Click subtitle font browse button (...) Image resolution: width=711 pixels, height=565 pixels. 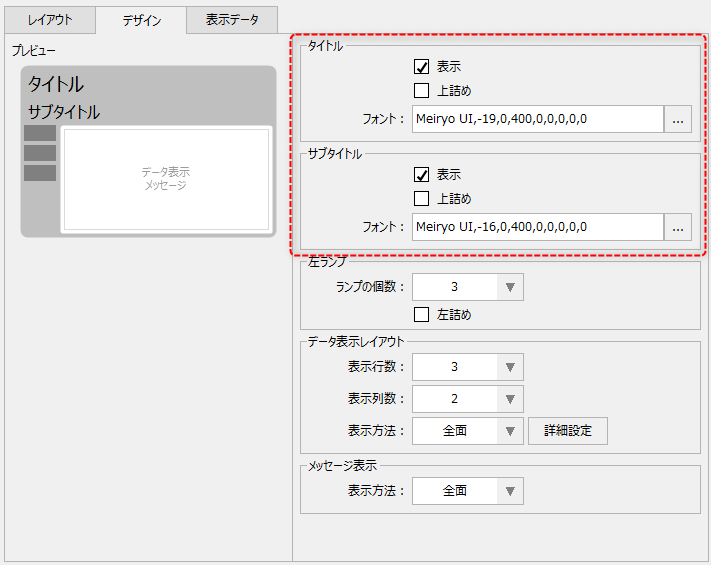(x=679, y=227)
